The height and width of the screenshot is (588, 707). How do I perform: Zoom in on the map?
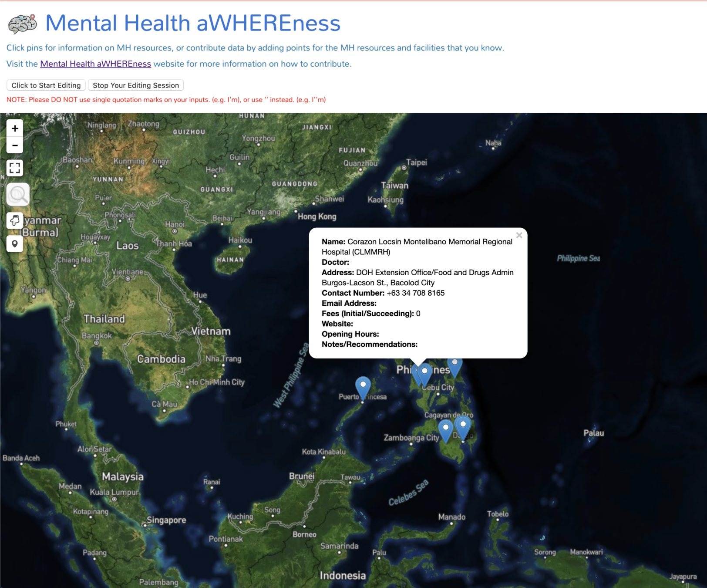coord(15,128)
